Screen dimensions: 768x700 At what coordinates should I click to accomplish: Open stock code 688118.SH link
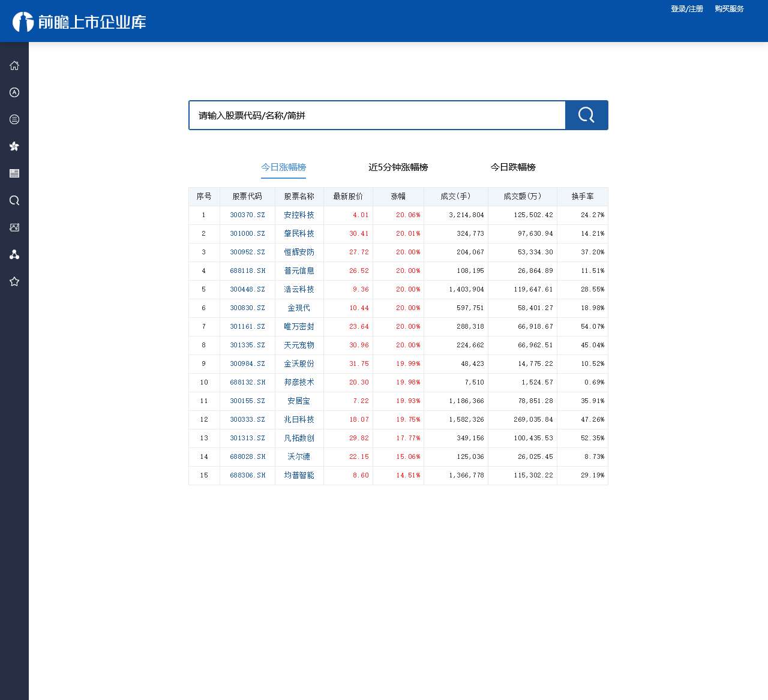[247, 271]
